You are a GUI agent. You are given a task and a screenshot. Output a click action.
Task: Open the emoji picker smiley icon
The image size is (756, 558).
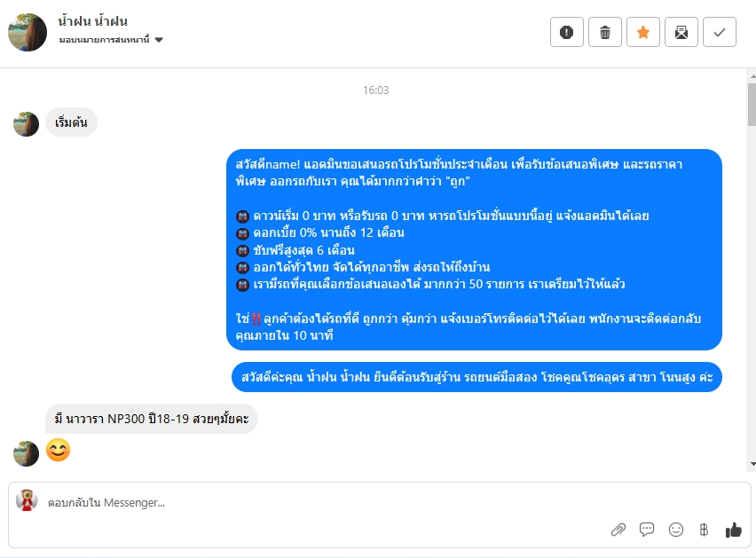[676, 530]
